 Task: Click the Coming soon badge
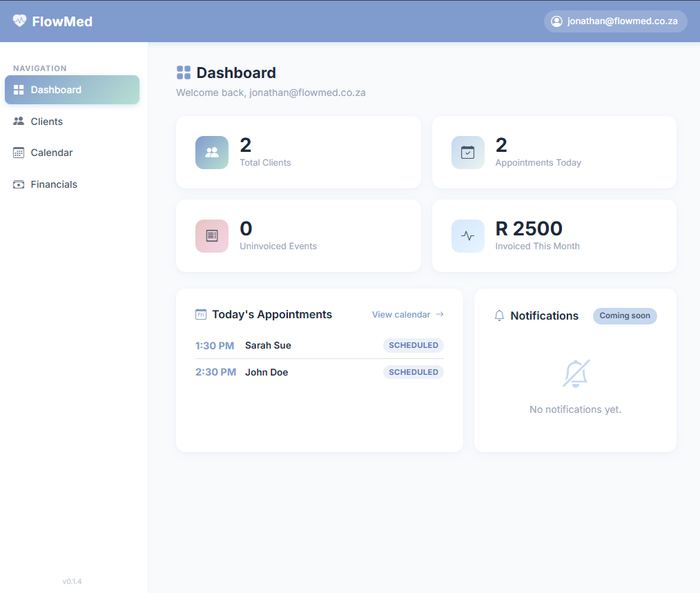(625, 315)
